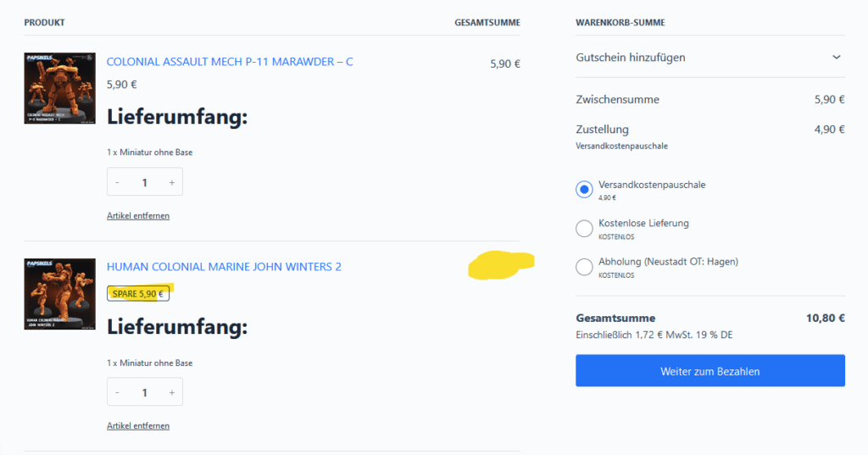This screenshot has height=455, width=868.
Task: Increase quantity of John Winters 2 miniature
Action: (x=171, y=392)
